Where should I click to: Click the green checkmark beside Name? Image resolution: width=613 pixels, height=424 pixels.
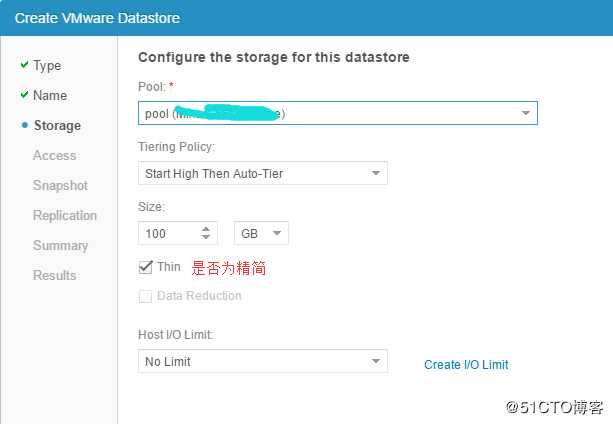(24, 94)
